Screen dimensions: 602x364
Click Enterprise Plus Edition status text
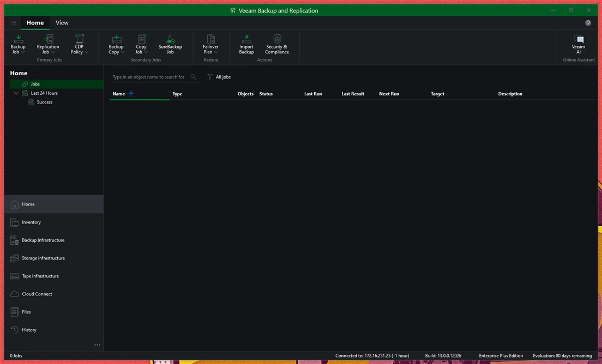tap(501, 356)
